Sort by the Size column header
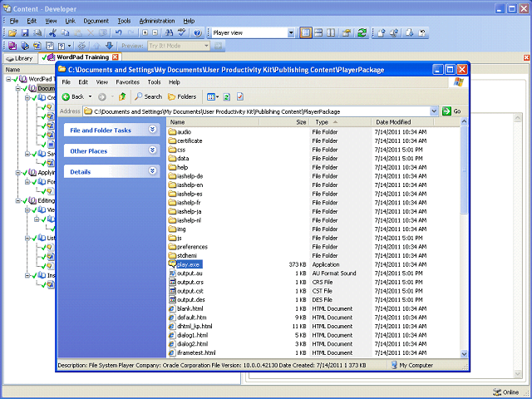Screen dimensions: 532x399 284,122
